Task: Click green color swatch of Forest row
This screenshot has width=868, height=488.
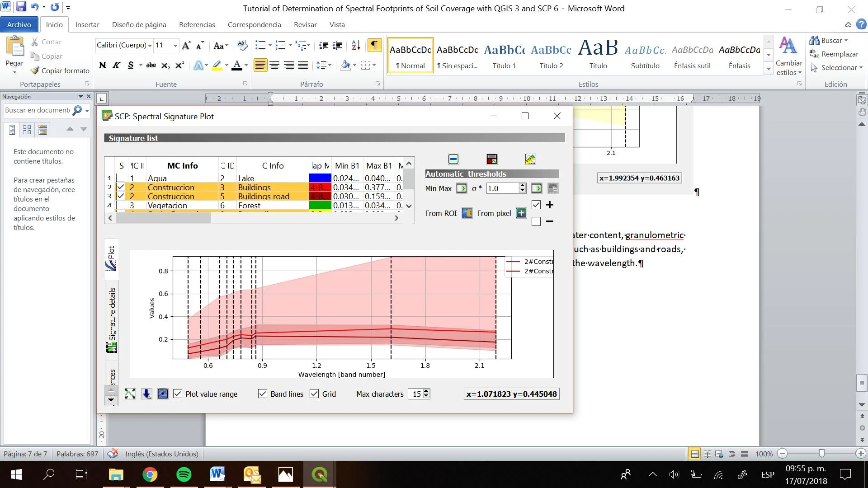Action: click(320, 205)
